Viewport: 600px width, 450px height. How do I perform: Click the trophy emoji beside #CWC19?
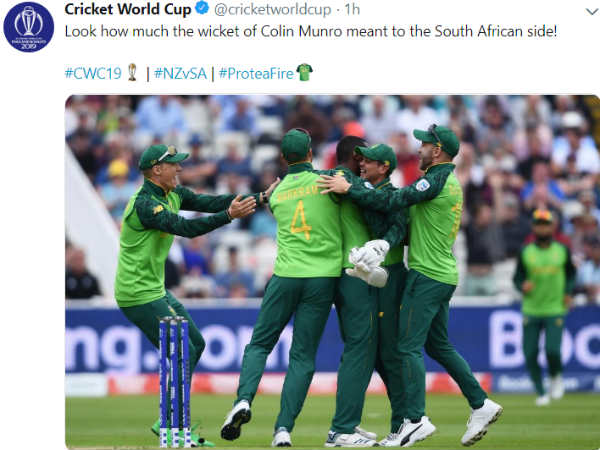coord(132,72)
